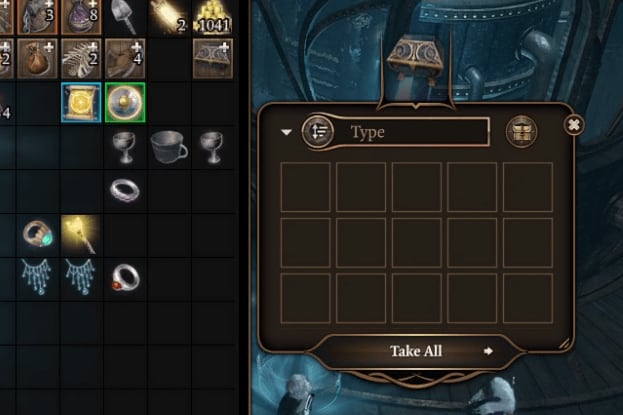Click the first empty container slot
The image size is (623, 415).
point(305,187)
